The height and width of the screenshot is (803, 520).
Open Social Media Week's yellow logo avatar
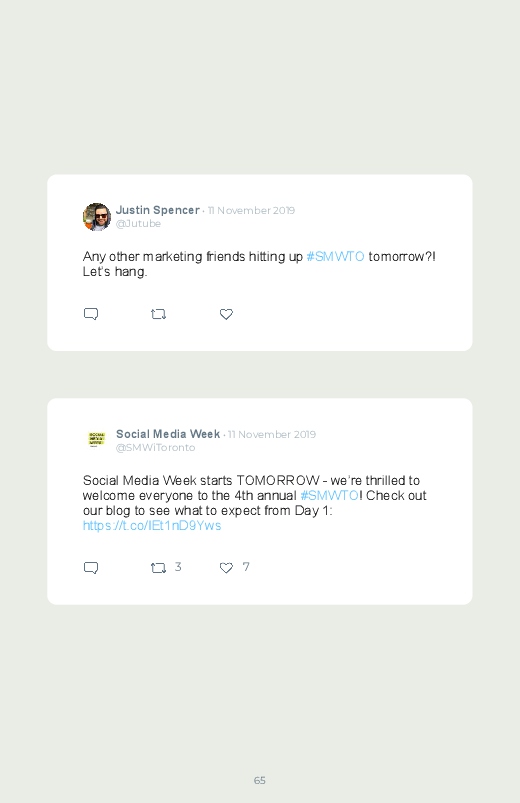point(97,439)
